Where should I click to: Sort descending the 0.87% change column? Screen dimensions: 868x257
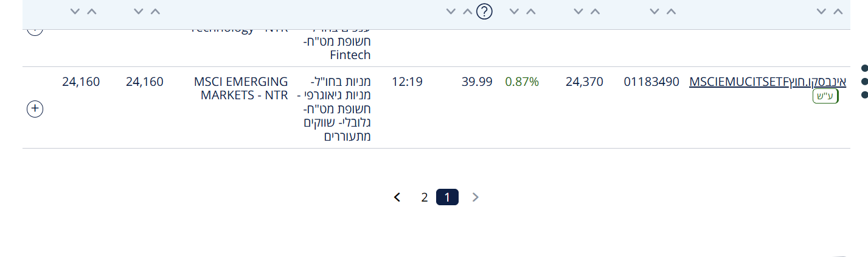pos(515,12)
